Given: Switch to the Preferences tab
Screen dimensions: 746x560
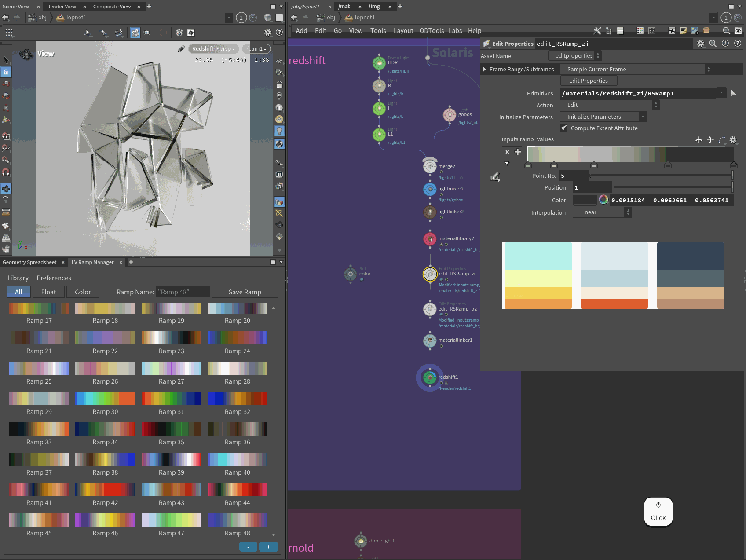Looking at the screenshot, I should point(54,278).
